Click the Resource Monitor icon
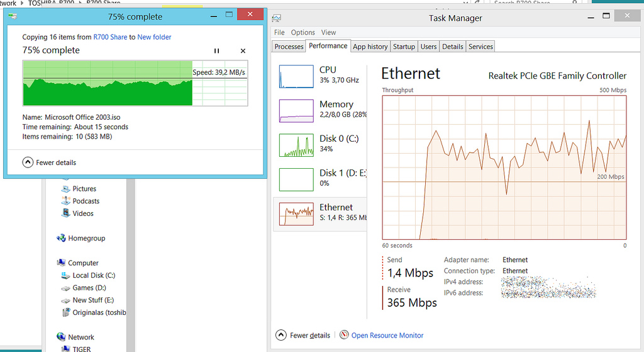Image resolution: width=644 pixels, height=352 pixels. [x=344, y=335]
